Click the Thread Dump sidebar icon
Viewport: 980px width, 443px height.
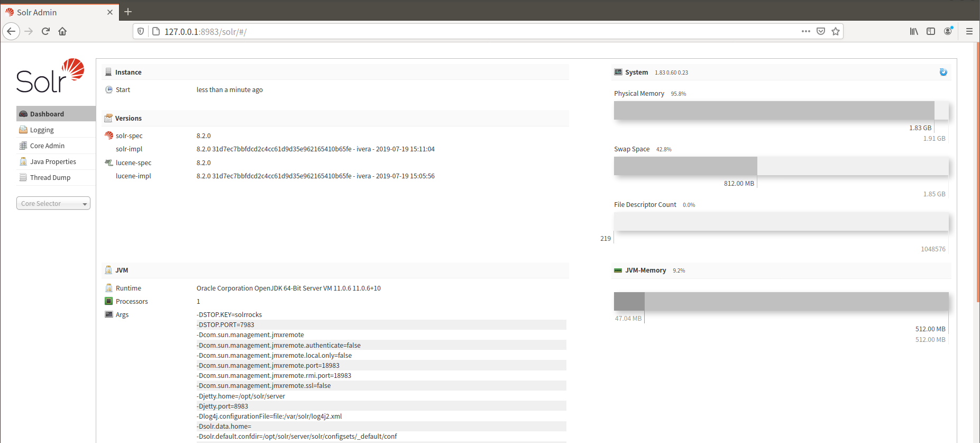(x=23, y=177)
